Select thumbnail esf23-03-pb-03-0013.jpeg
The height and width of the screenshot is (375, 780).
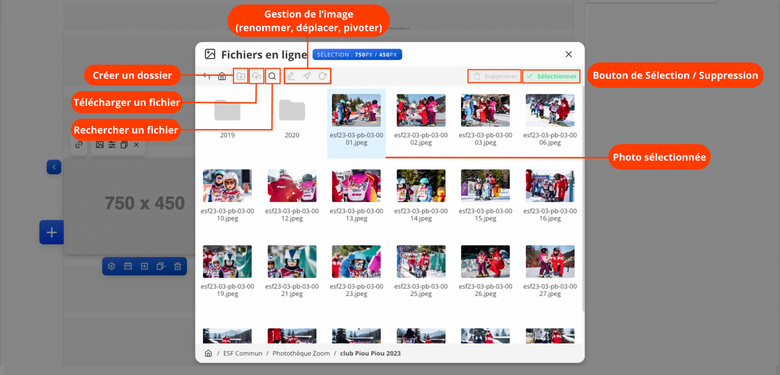pos(356,186)
